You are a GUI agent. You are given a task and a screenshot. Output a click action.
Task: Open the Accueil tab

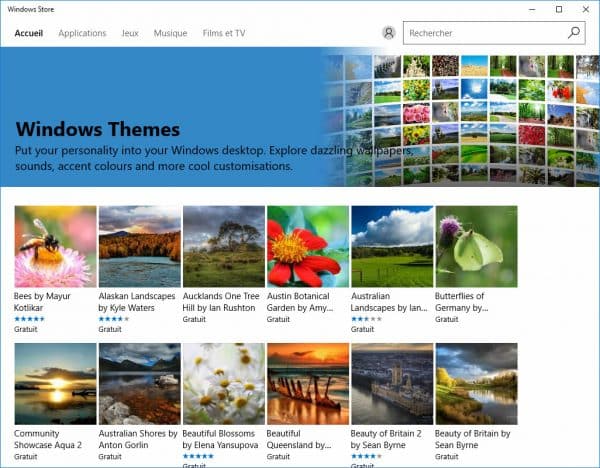(x=29, y=33)
